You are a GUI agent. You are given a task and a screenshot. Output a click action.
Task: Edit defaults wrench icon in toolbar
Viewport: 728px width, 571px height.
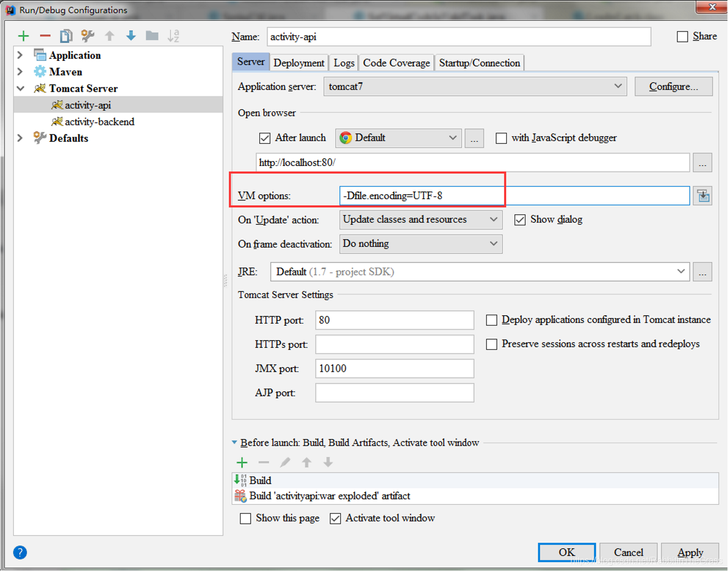point(87,36)
